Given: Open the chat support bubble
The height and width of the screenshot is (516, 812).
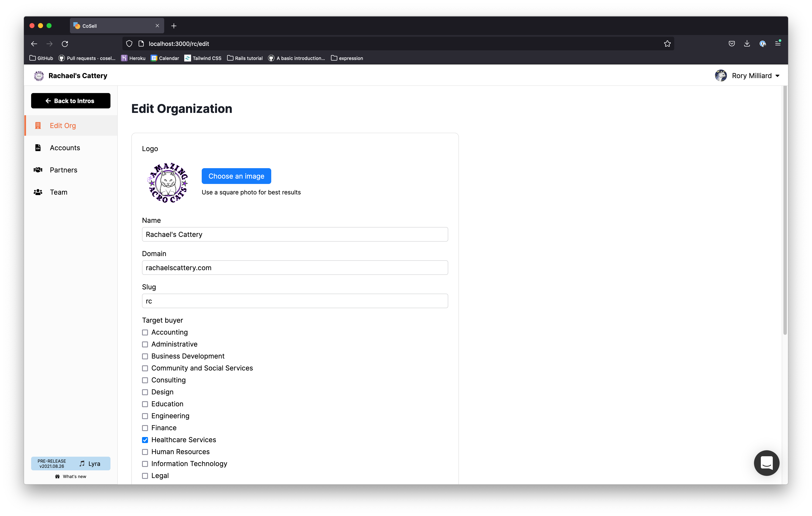Looking at the screenshot, I should tap(767, 463).
